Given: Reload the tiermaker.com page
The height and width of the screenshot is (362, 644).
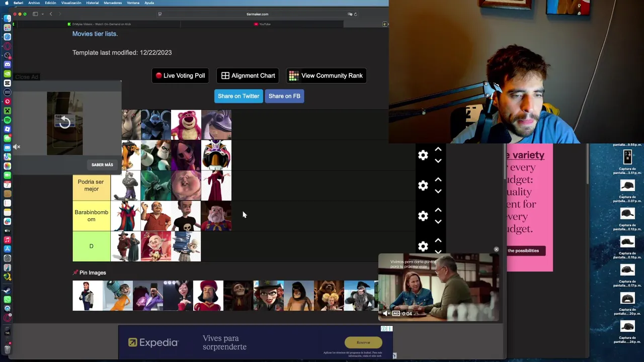Looking at the screenshot, I should pos(356,14).
